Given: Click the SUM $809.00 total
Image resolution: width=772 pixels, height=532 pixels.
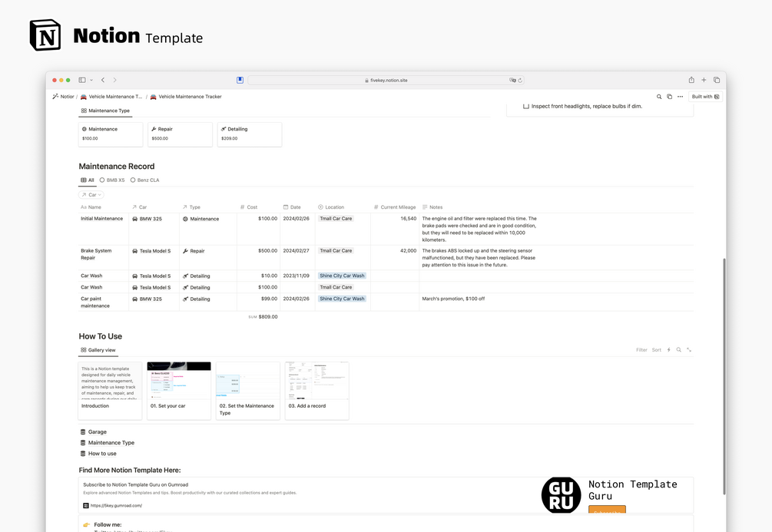Looking at the screenshot, I should [x=263, y=317].
